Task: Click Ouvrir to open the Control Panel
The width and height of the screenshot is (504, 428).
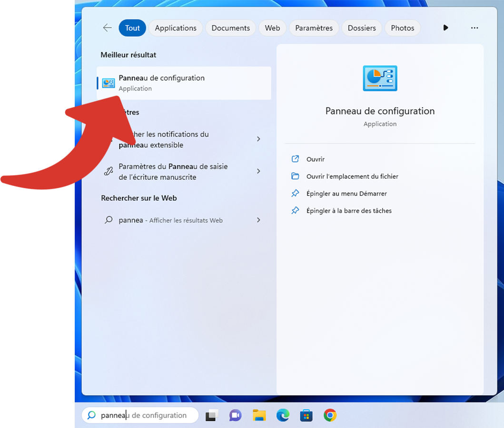Action: [315, 159]
